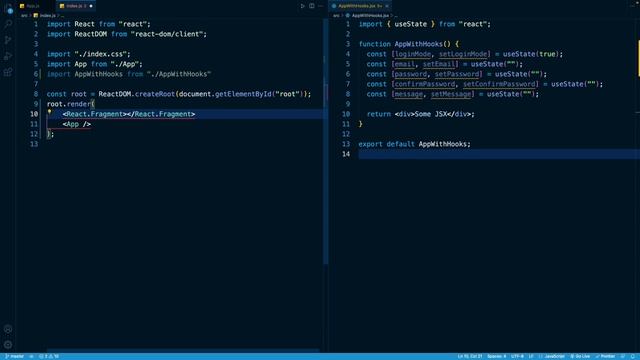
Task: Click the opening '<React.Fragment>' tag on line 10
Action: click(x=95, y=114)
